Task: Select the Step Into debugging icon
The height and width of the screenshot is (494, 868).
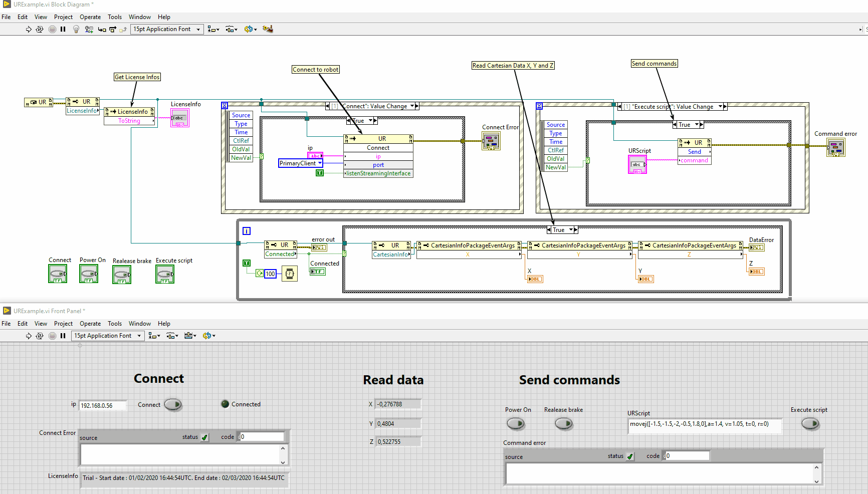Action: (x=102, y=29)
